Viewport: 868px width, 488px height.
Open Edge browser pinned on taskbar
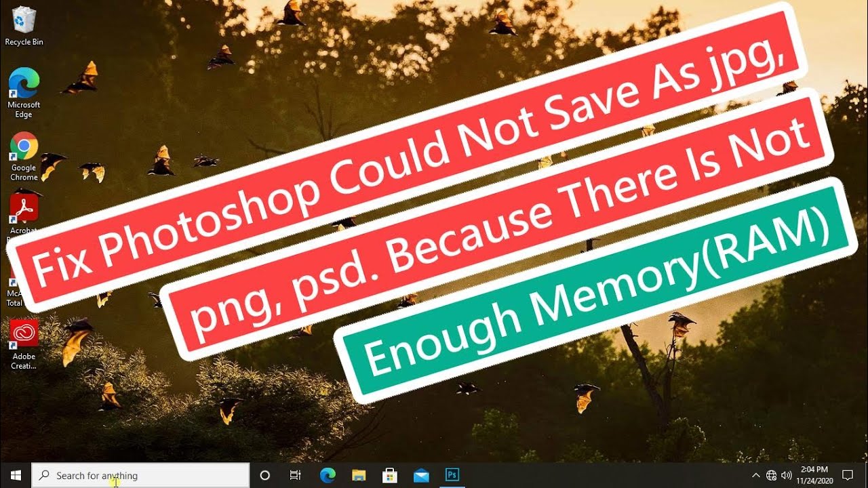coord(327,475)
